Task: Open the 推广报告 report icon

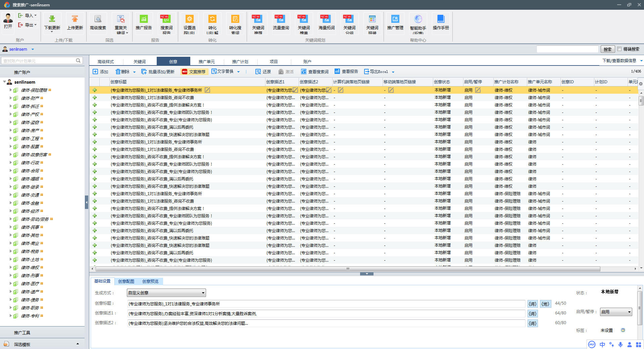Action: pyautogui.click(x=144, y=19)
